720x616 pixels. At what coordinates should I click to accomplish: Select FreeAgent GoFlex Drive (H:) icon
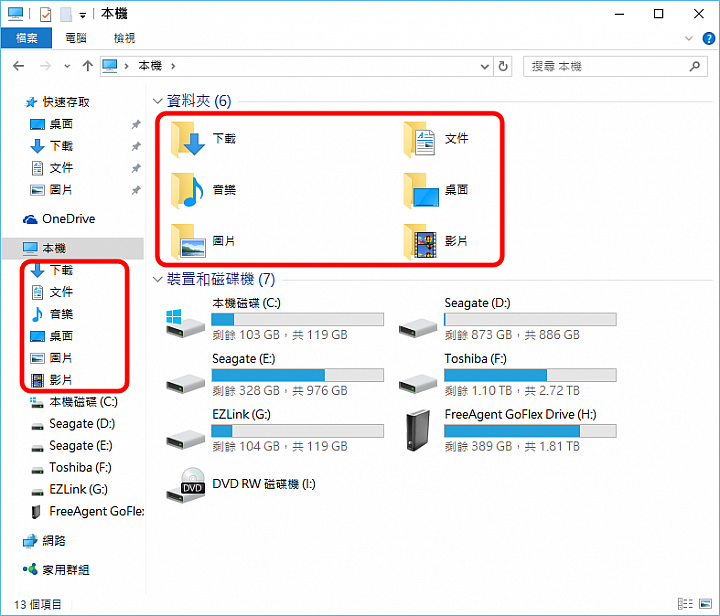[x=418, y=431]
